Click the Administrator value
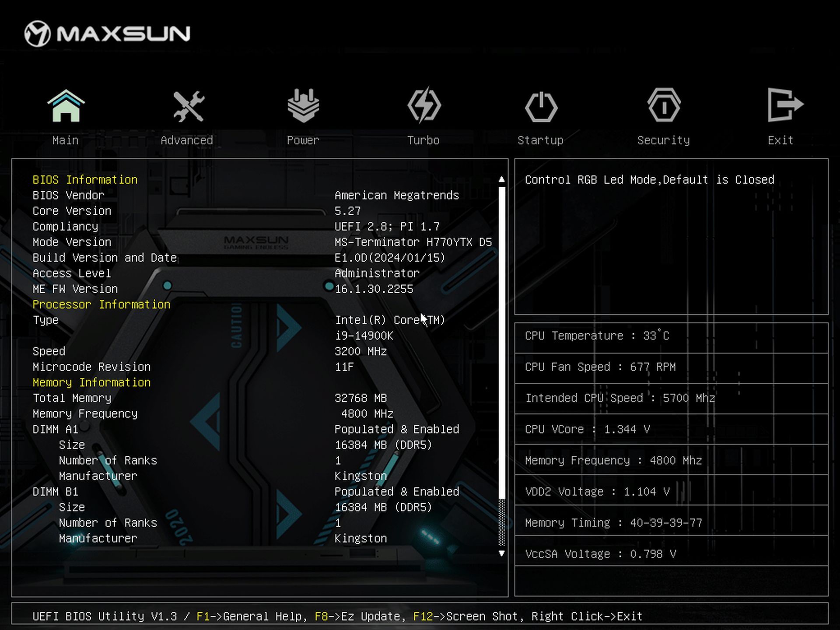This screenshot has height=630, width=840. 377,273
